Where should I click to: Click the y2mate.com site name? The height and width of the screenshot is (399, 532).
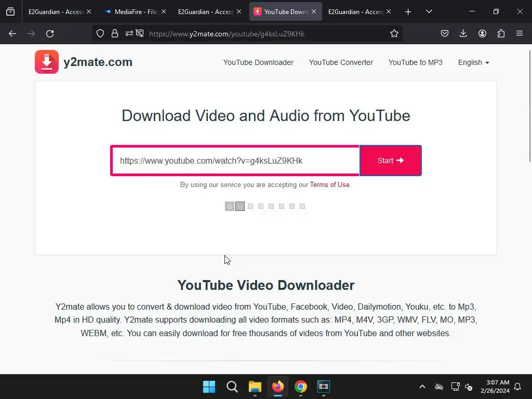[x=98, y=62]
